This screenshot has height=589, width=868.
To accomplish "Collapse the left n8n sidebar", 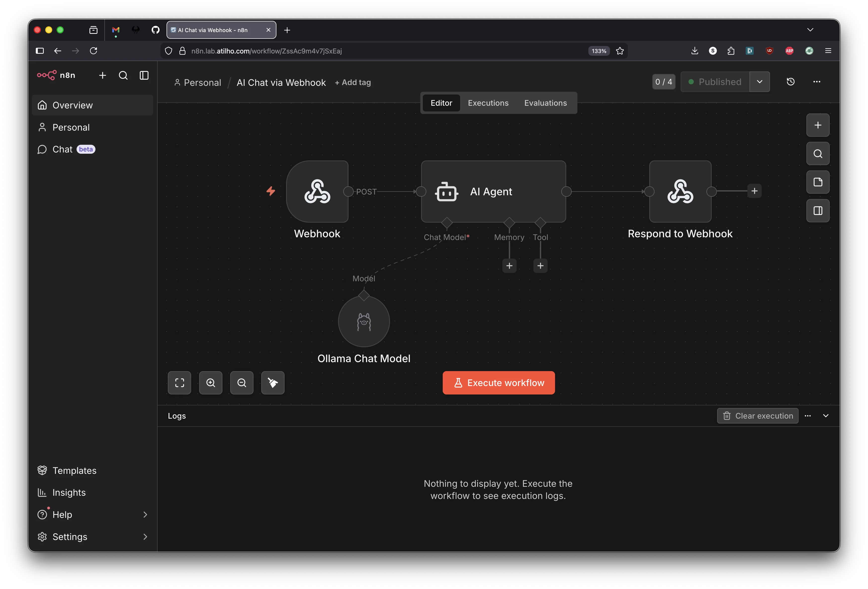I will (143, 75).
